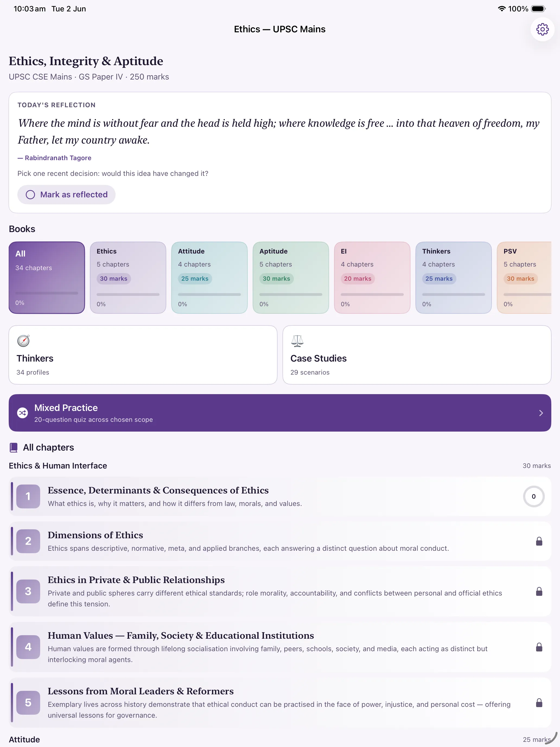Select the All books filter card
Screen dimensions: 560x747
point(47,278)
